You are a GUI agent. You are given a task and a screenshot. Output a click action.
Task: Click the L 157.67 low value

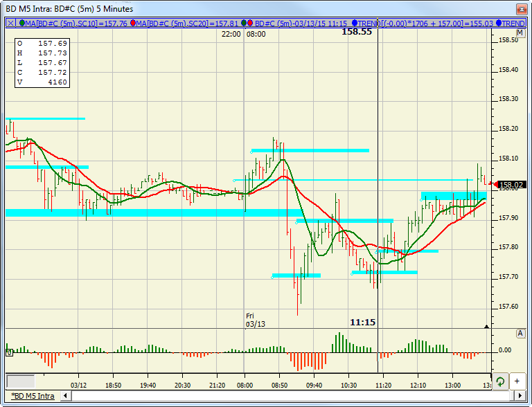42,63
